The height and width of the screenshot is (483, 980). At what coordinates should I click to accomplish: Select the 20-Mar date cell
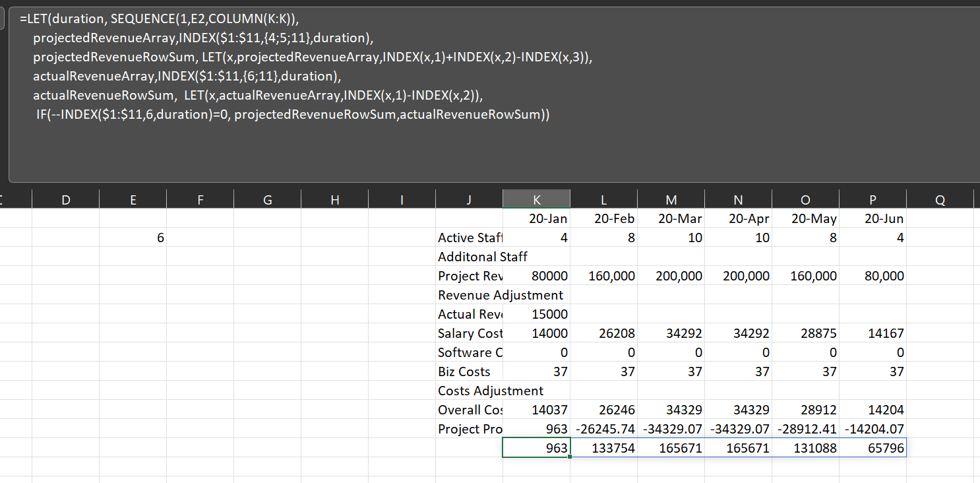(x=671, y=218)
